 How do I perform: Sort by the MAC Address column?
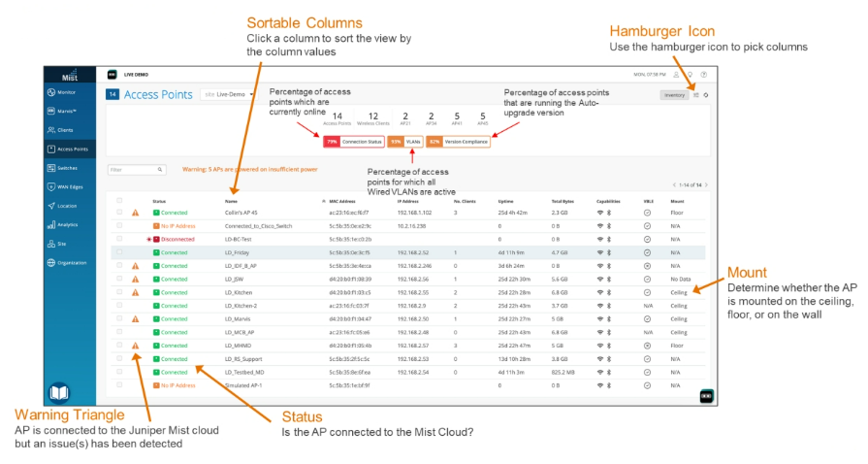point(341,201)
